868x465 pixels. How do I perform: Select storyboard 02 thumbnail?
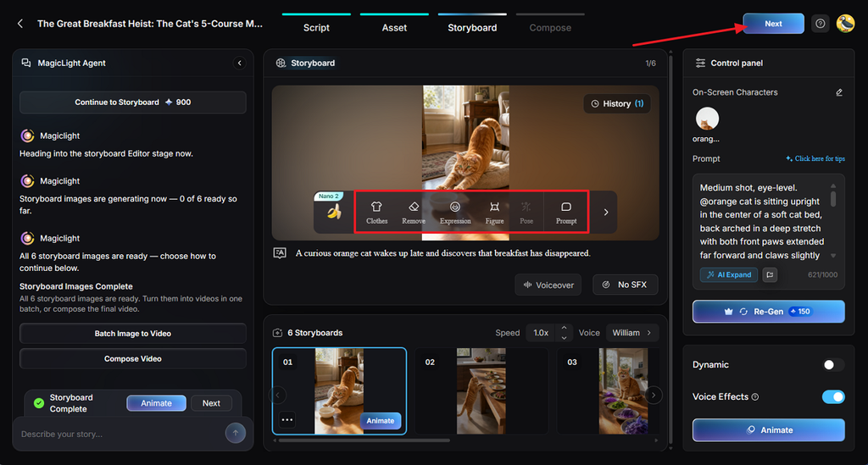[481, 391]
